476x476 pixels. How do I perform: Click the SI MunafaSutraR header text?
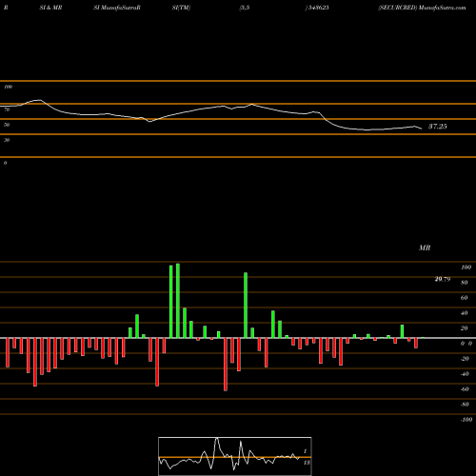click(x=117, y=8)
